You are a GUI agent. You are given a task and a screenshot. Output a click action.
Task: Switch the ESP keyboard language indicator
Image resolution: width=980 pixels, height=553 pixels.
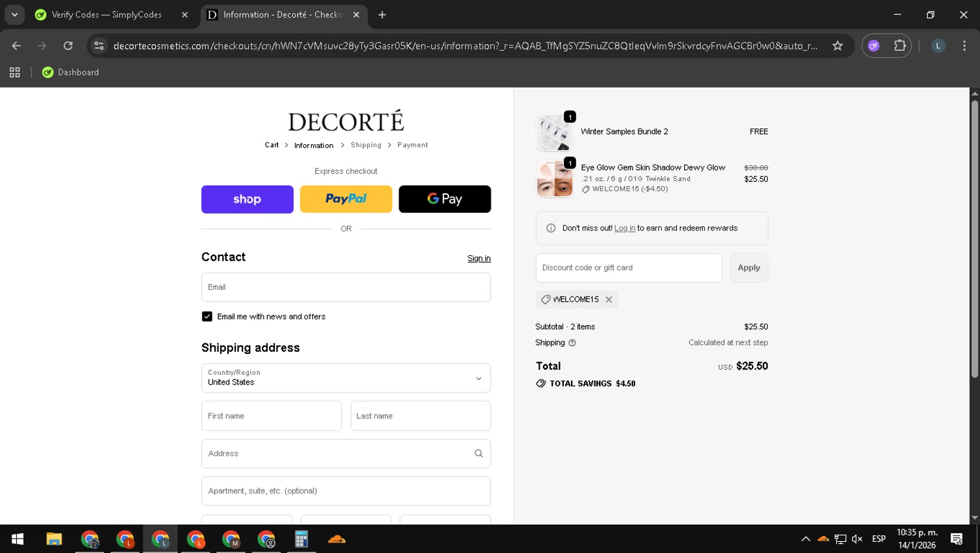879,539
